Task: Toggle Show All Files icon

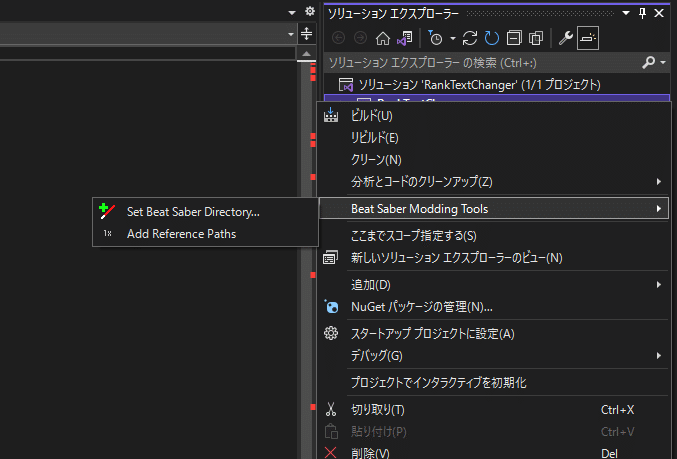Action: (x=536, y=38)
